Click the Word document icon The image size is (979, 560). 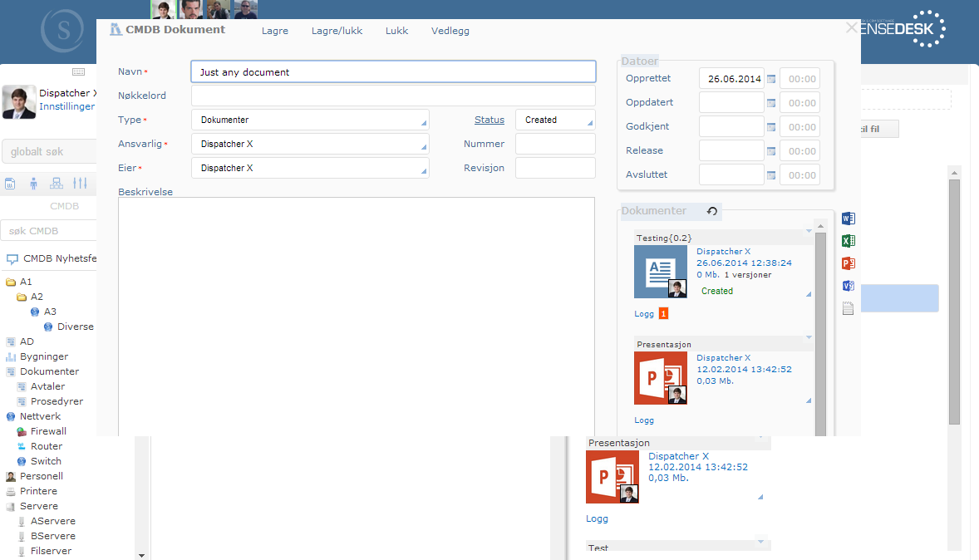pyautogui.click(x=848, y=219)
